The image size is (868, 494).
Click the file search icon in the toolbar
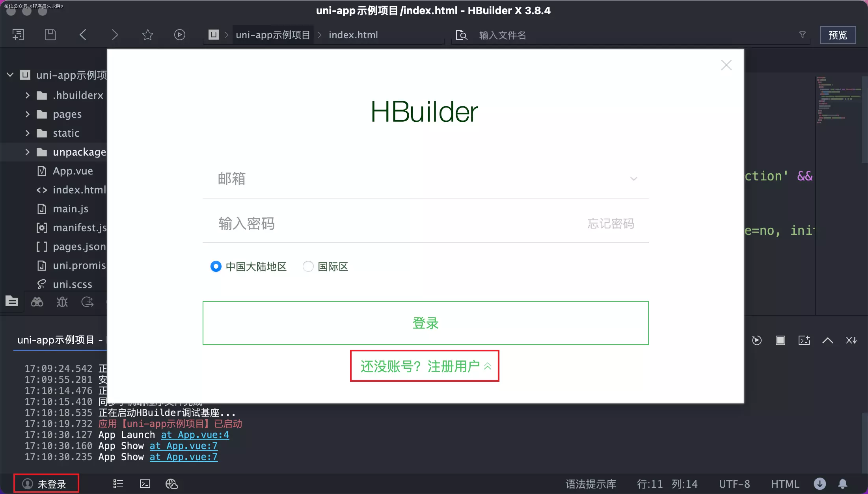pos(461,35)
